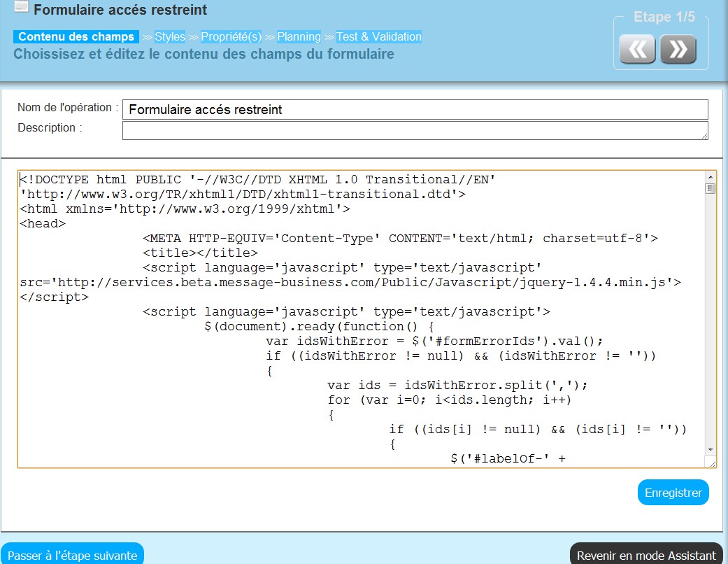Open the Contenu des champs tab
Image resolution: width=728 pixels, height=564 pixels.
76,36
